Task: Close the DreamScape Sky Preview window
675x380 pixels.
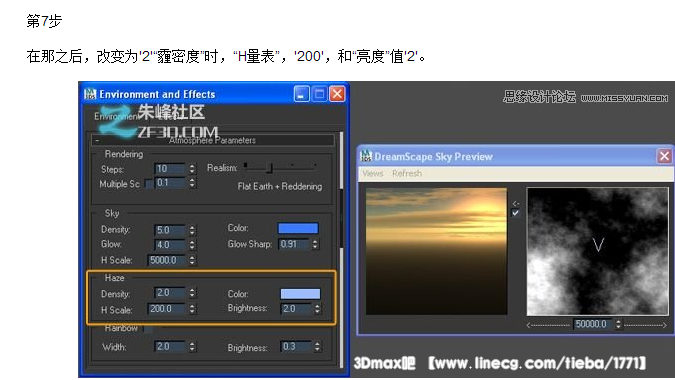Action: 664,156
